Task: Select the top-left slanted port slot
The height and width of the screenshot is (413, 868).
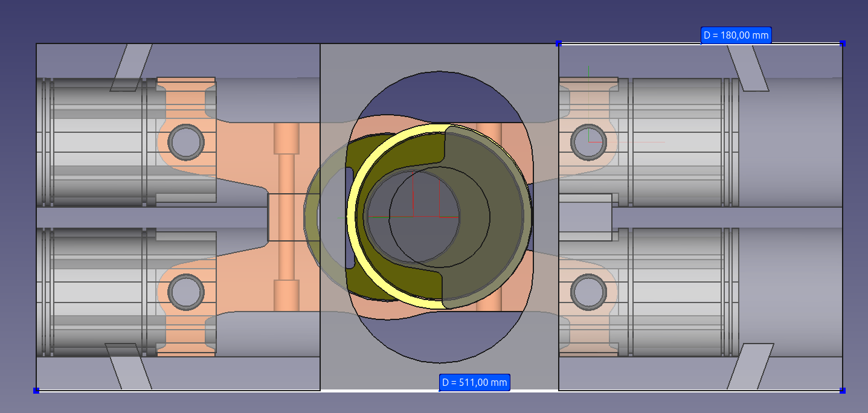Action: tap(131, 67)
